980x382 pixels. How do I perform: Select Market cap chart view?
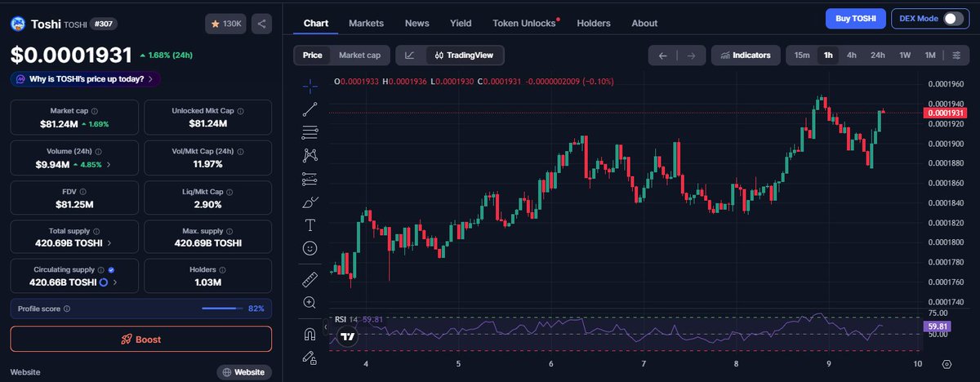point(359,56)
